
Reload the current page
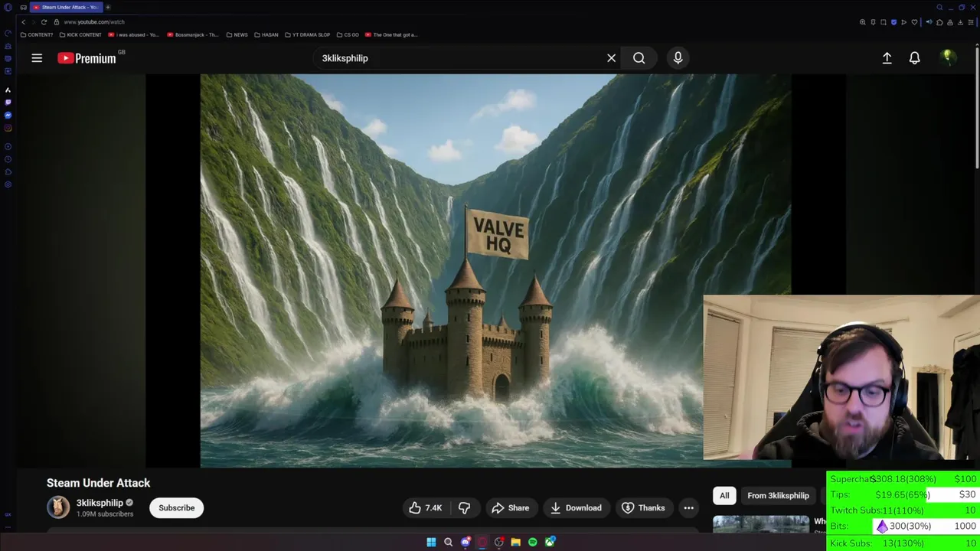(x=44, y=22)
